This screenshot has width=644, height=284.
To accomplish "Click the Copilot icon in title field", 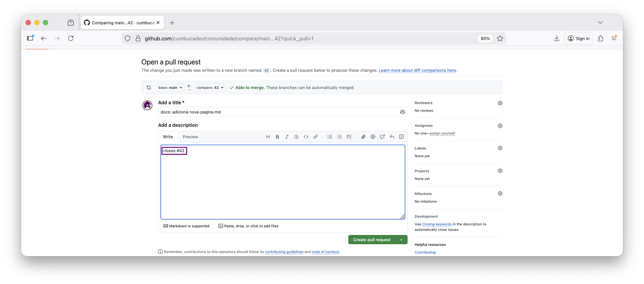I will tap(402, 112).
